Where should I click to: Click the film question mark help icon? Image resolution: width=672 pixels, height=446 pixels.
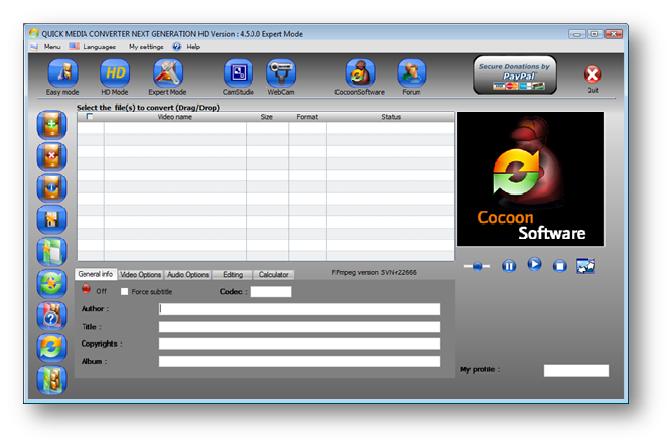51,316
